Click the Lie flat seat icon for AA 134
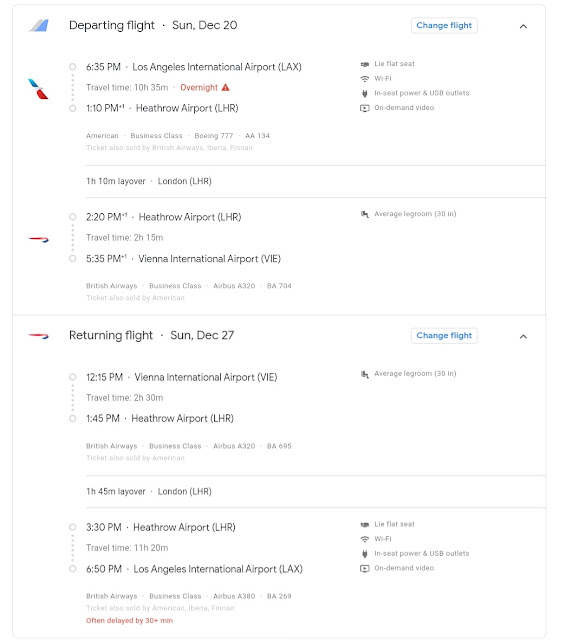 pyautogui.click(x=365, y=64)
